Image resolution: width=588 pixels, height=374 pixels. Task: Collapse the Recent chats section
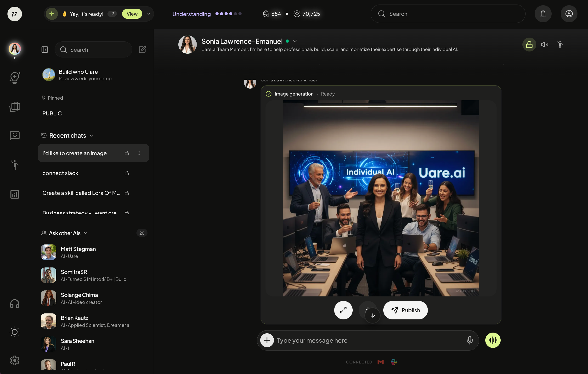(91, 136)
